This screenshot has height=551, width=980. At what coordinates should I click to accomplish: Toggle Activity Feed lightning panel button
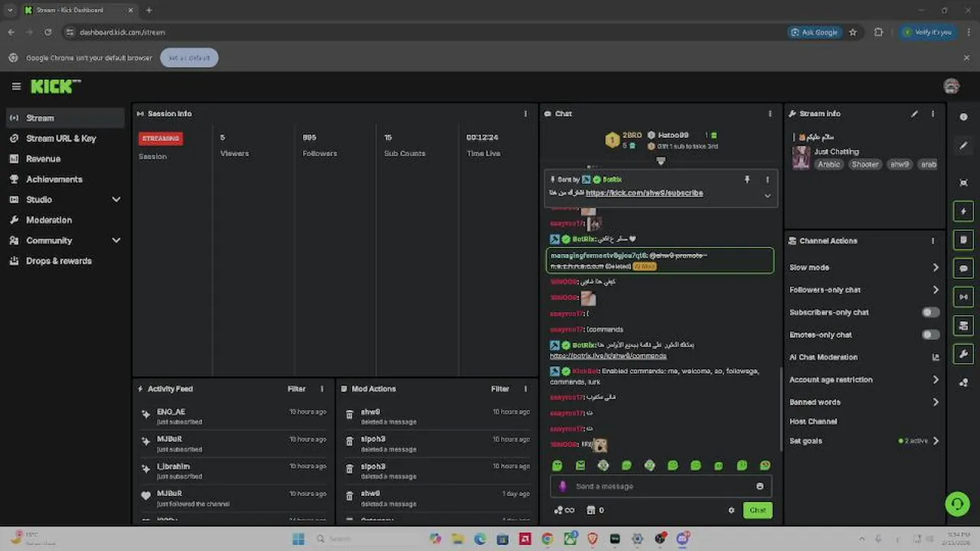963,211
